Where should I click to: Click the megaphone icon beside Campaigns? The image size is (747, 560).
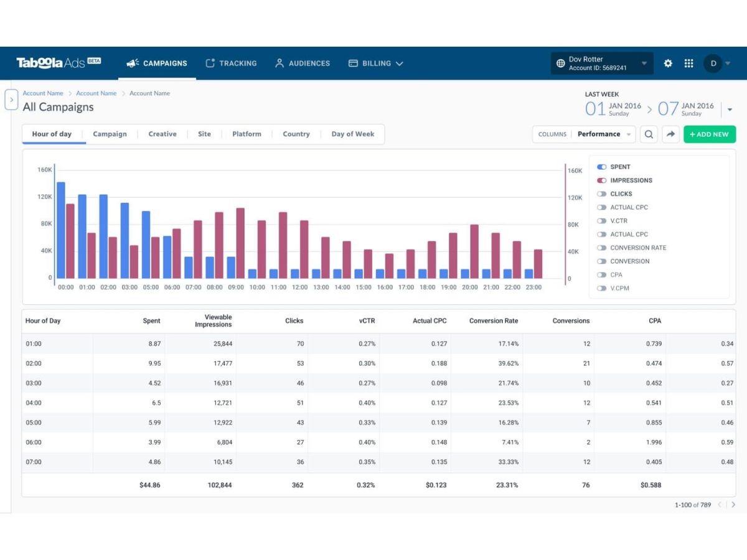(132, 63)
